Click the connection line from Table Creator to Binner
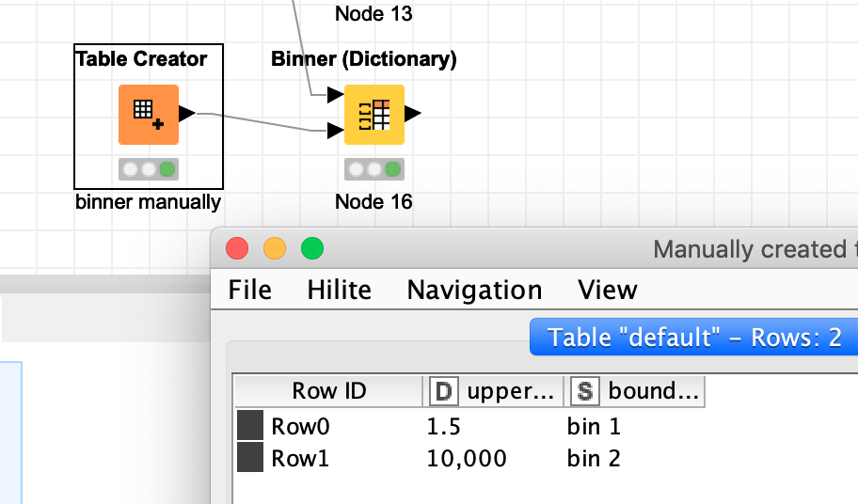The height and width of the screenshot is (504, 858). tap(262, 122)
